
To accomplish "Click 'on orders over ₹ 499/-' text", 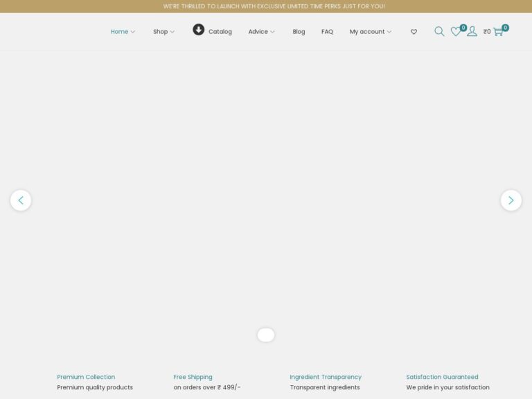I will click(x=207, y=387).
